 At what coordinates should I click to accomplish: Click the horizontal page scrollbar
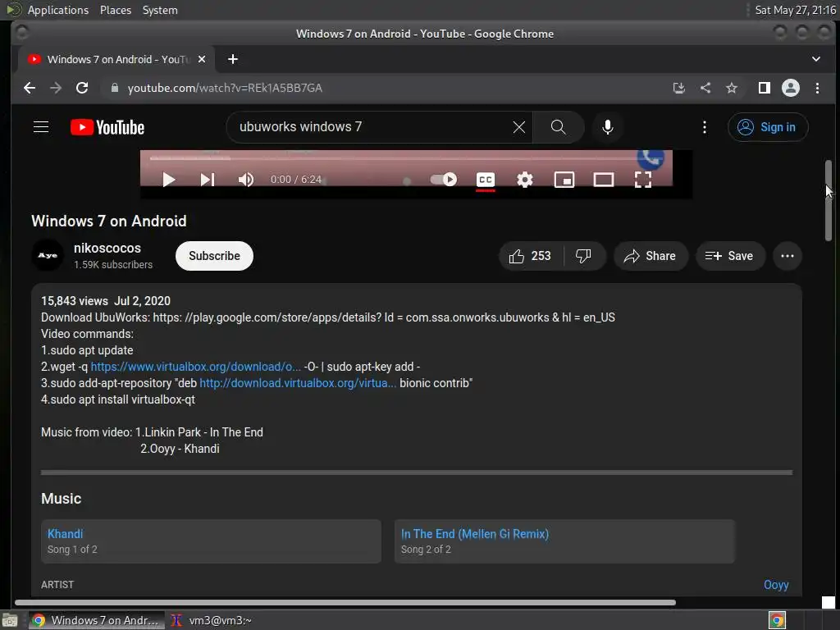coord(345,603)
